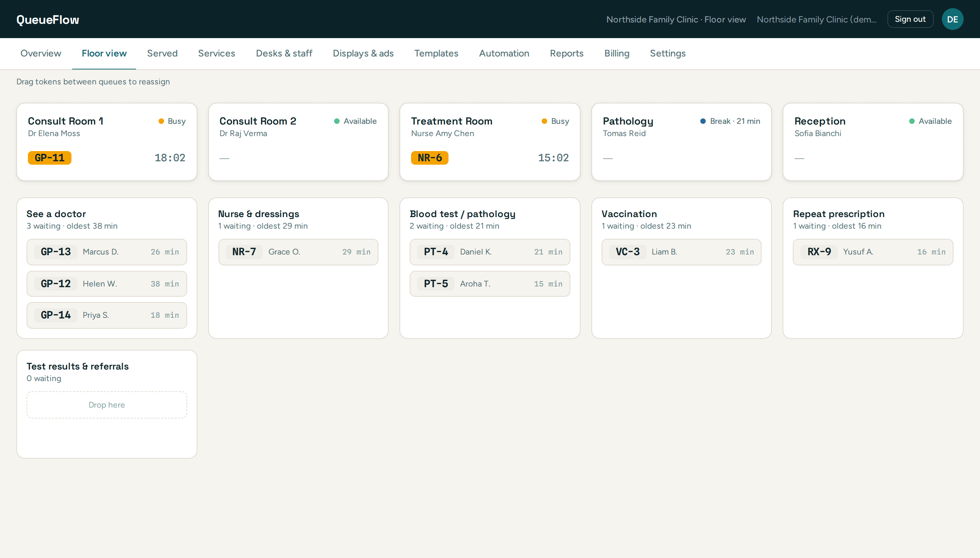Select token PT-5 Aroha T.
The height and width of the screenshot is (558, 980).
click(490, 284)
